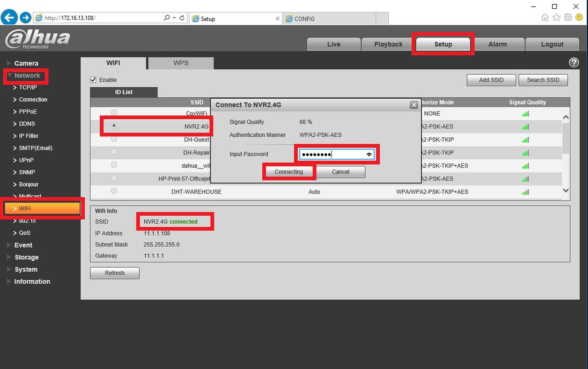Image resolution: width=588 pixels, height=369 pixels.
Task: Click the browser Forward arrow
Action: (26, 18)
